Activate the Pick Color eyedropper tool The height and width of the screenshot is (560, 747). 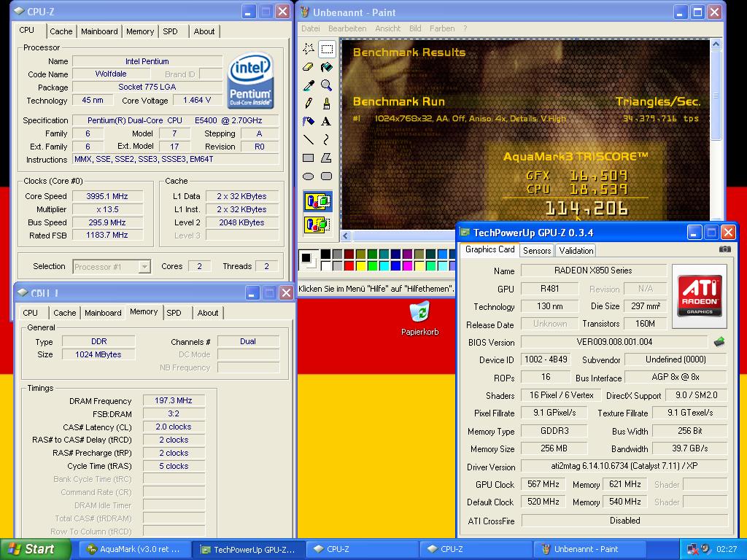pyautogui.click(x=309, y=85)
